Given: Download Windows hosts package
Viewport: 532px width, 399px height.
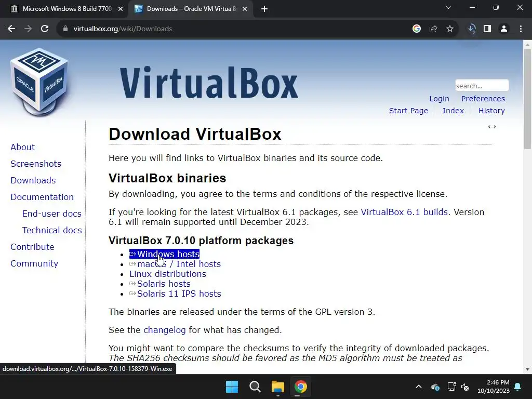Looking at the screenshot, I should pos(165,254).
